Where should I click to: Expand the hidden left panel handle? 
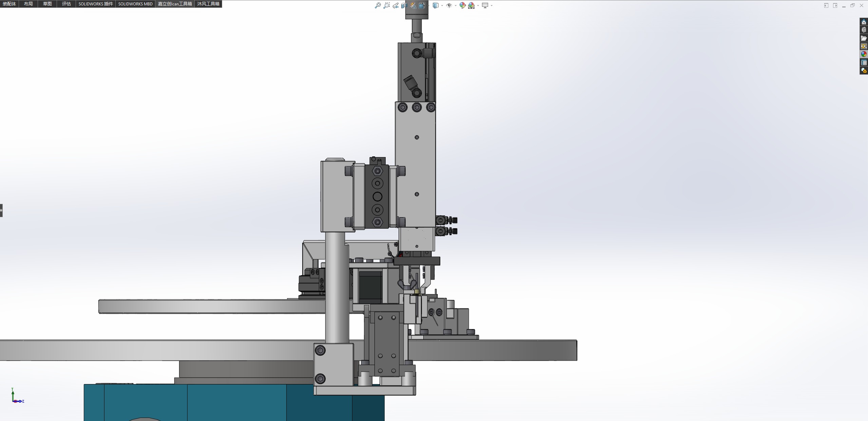1,210
